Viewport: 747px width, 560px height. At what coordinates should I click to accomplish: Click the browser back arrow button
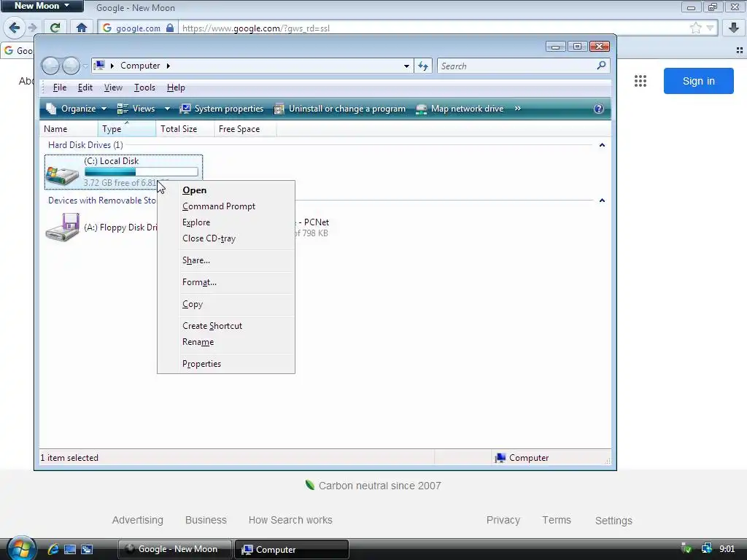click(x=14, y=28)
